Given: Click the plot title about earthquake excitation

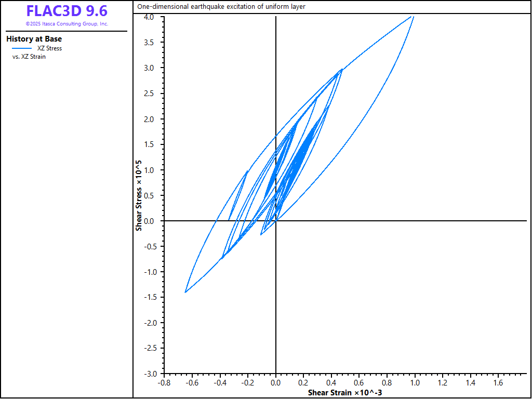Looking at the screenshot, I should pos(221,6).
